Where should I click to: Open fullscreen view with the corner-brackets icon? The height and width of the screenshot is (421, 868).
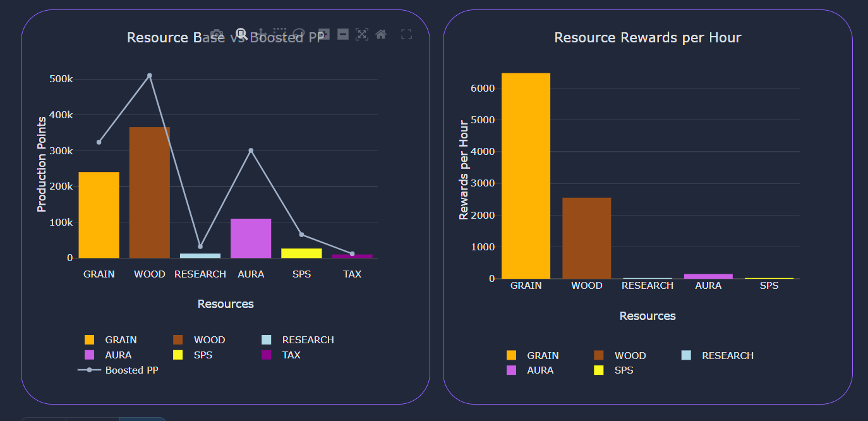tap(407, 34)
